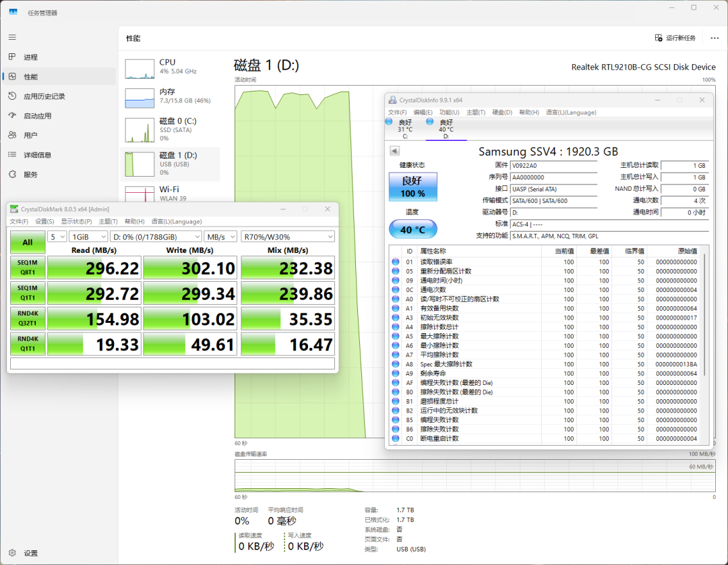
Task: Select the Wi-Fi performance item
Action: [170, 193]
